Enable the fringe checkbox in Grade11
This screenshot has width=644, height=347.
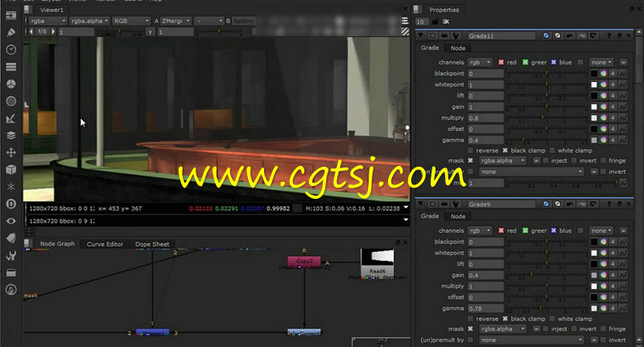pos(603,160)
